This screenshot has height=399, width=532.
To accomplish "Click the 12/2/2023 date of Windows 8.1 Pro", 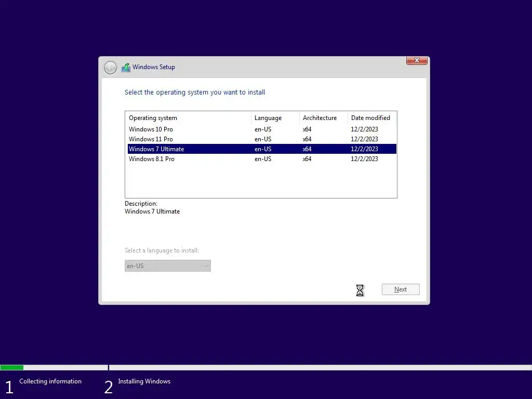I will pyautogui.click(x=364, y=159).
